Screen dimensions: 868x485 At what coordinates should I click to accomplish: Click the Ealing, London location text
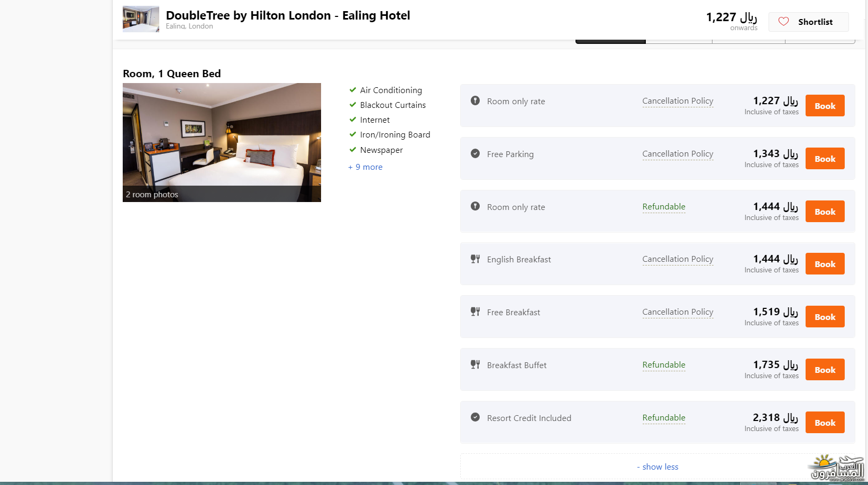click(x=189, y=26)
